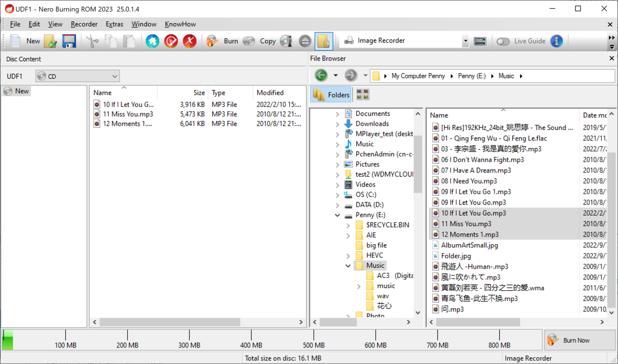This screenshot has width=618, height=364.
Task: Expand the toolbar overflow chevron
Action: click(612, 37)
